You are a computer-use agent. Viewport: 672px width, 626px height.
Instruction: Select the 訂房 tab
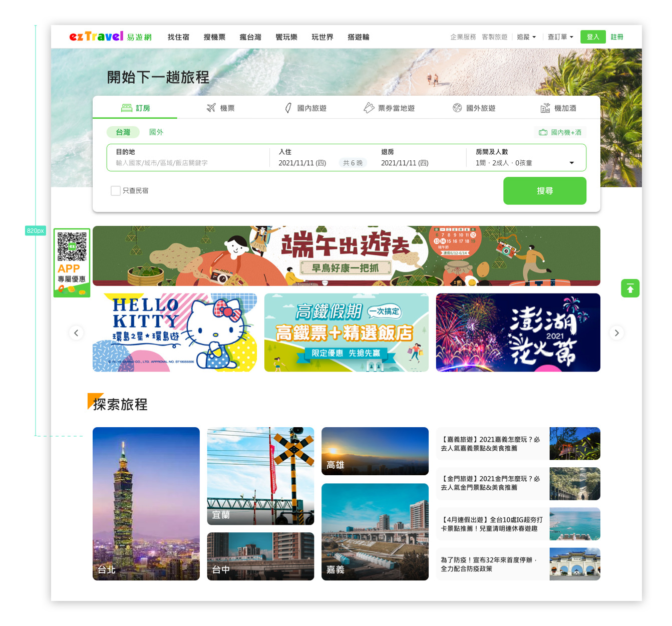[x=135, y=108]
